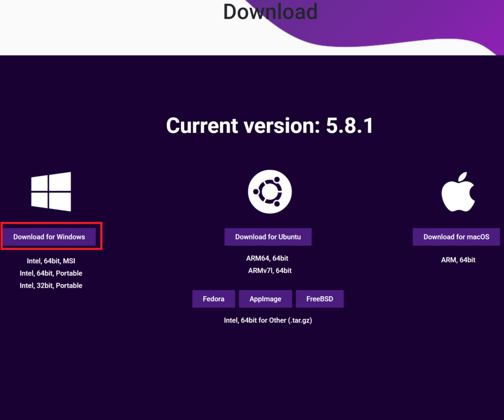Pick the ARM64, 64bit Ubuntu link

point(267,258)
